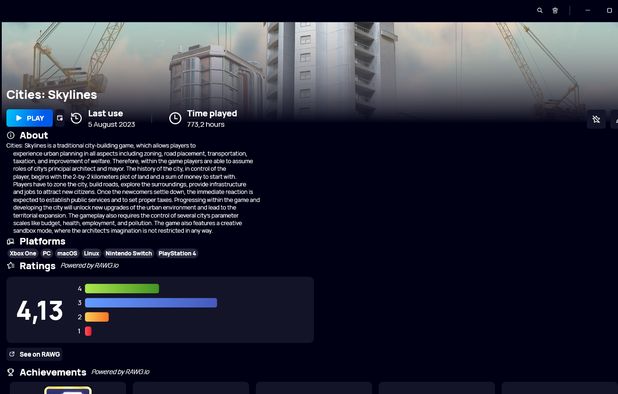This screenshot has height=394, width=618.
Task: Click the small window icon beside PLAY
Action: 60,118
